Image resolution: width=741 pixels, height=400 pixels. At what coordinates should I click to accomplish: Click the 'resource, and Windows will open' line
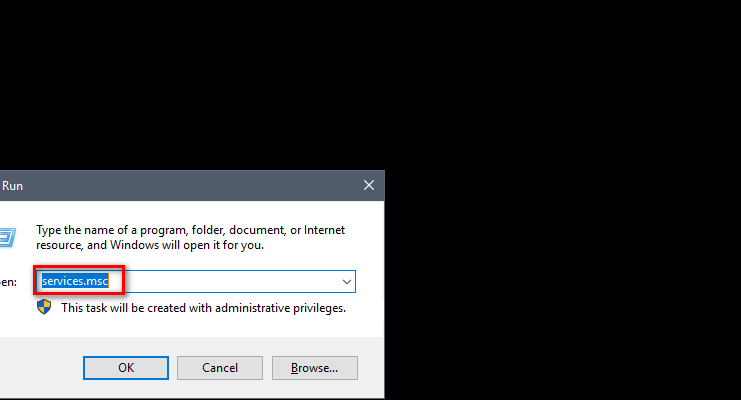[150, 245]
